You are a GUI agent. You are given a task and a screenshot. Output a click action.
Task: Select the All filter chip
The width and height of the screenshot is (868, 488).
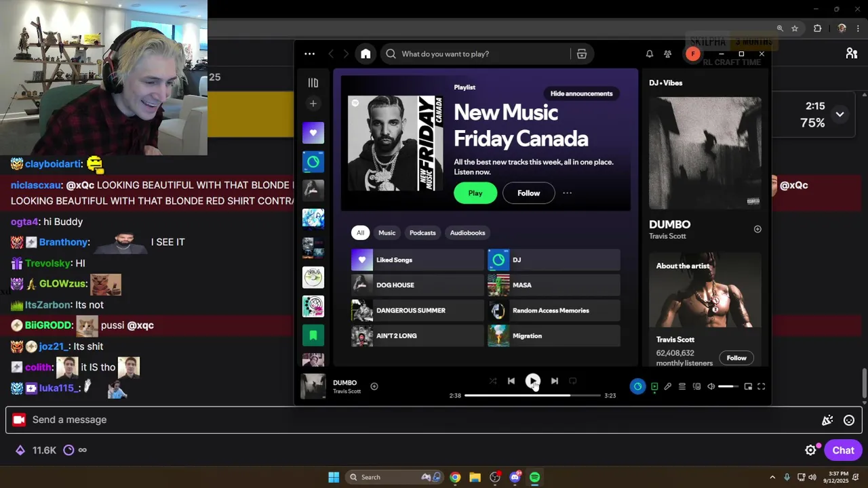pos(360,232)
